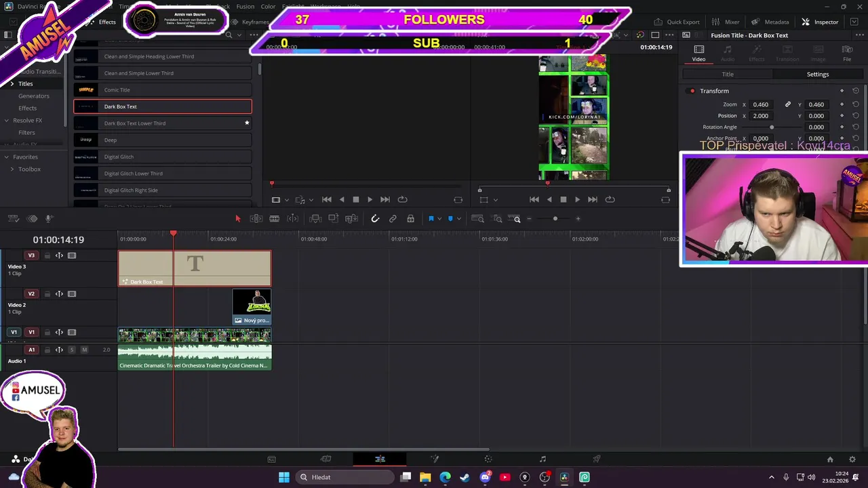
Task: Open the Timeline View Options icon
Action: (13, 218)
